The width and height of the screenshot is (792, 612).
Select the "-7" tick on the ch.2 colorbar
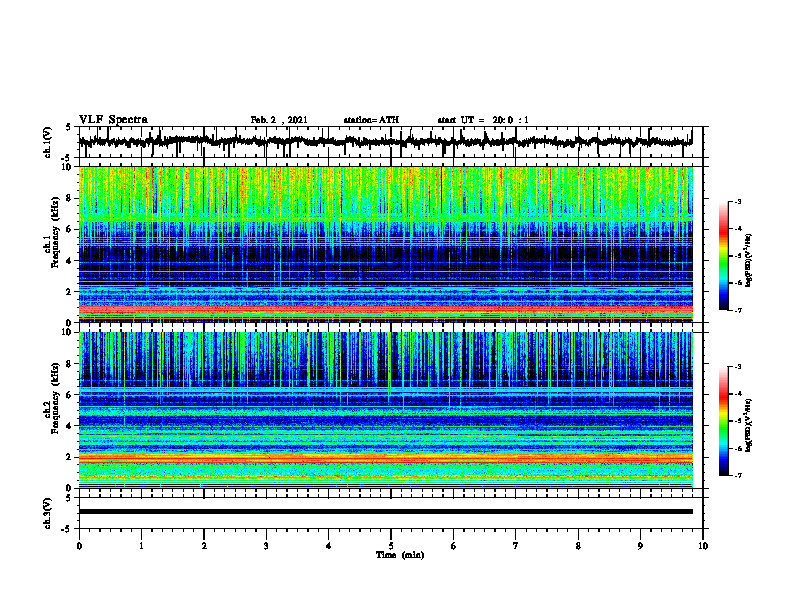737,475
